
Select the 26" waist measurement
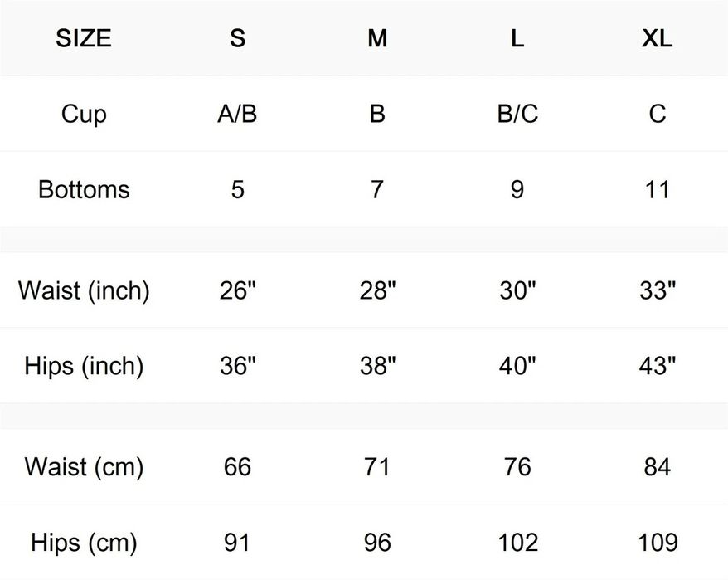237,290
